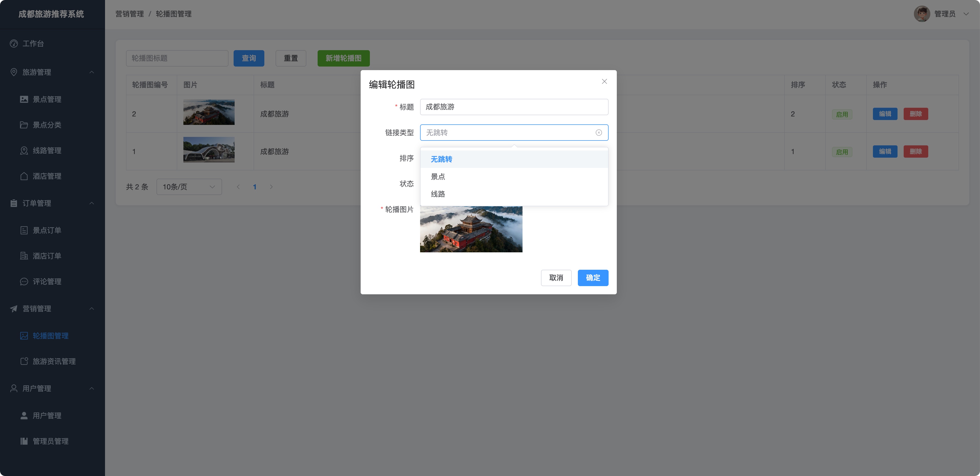Click the 成都旅游推荐系统 logo title

[51, 14]
